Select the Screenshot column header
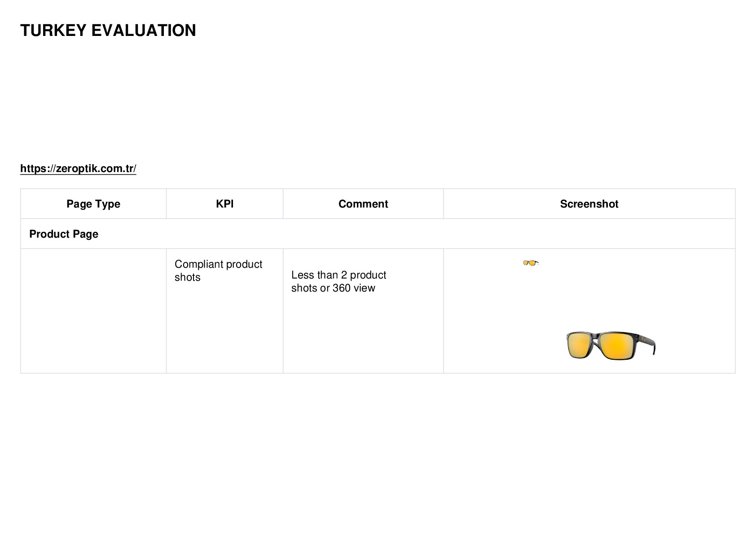The width and height of the screenshot is (756, 535). click(x=589, y=204)
